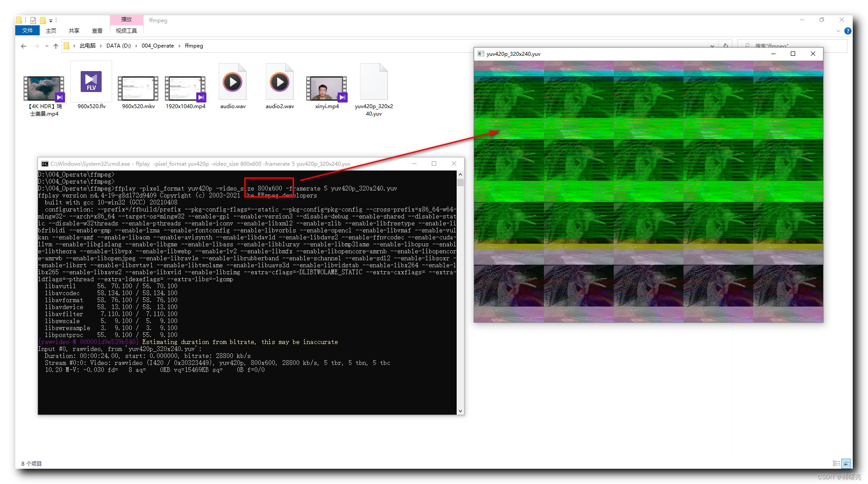Open the 文件 menu tab

(27, 31)
